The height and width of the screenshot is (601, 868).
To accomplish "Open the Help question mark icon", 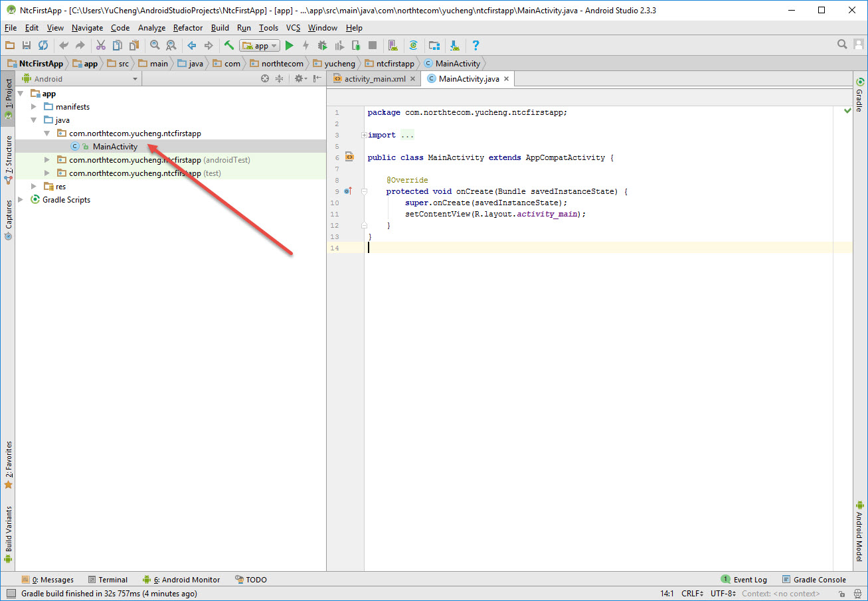I will pyautogui.click(x=476, y=46).
